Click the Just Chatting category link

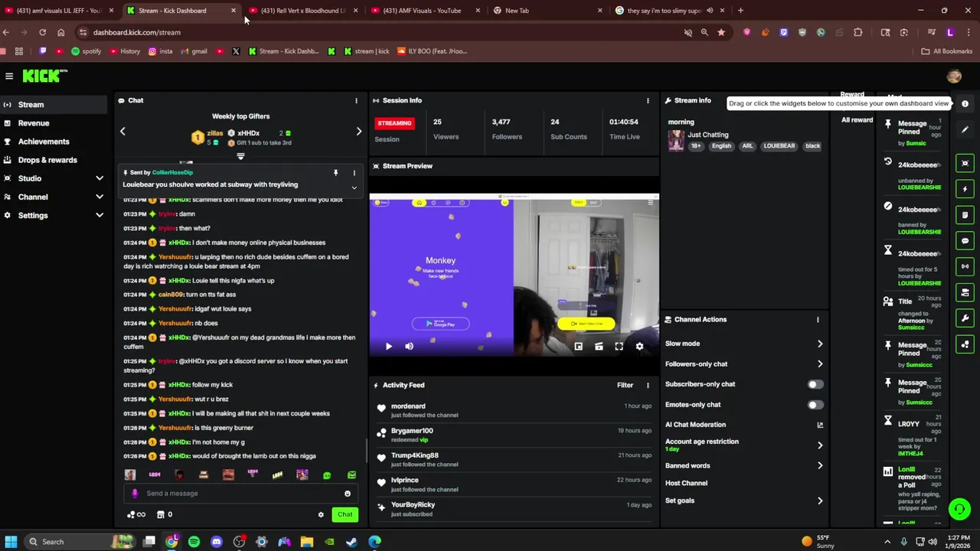click(708, 135)
